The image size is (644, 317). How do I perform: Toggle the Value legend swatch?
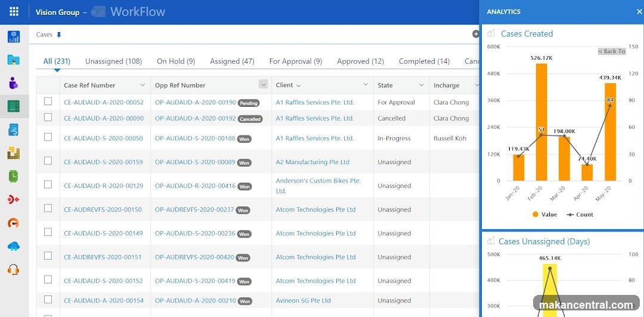535,214
